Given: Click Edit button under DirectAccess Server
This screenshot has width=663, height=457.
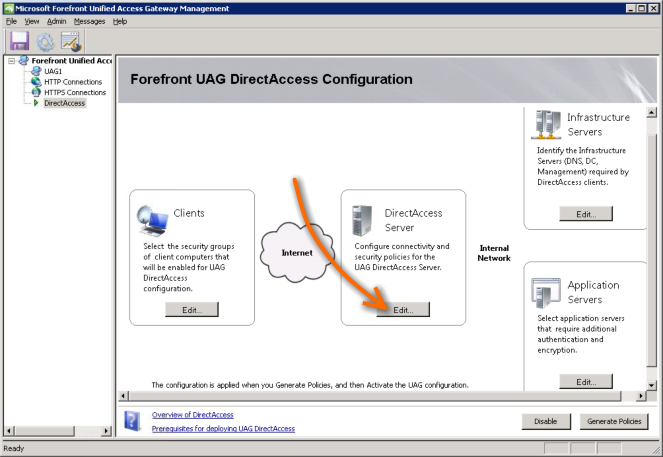Looking at the screenshot, I should pos(403,310).
